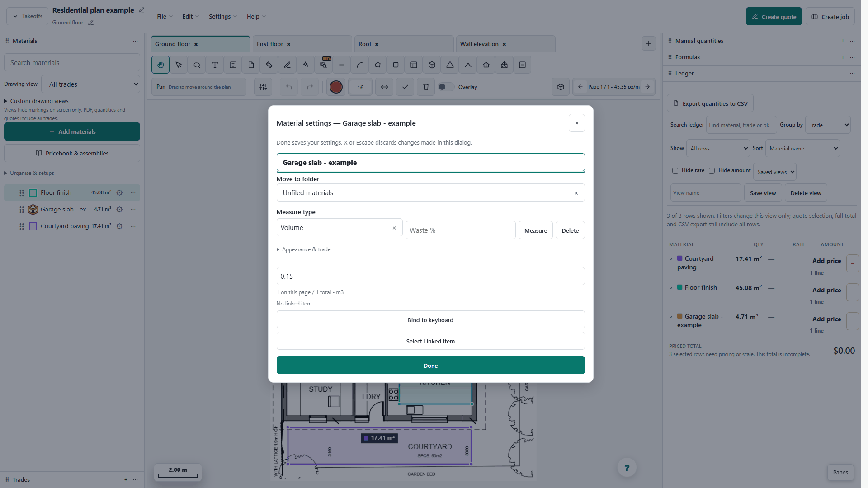This screenshot has height=488, width=868.
Task: Confirm with the checkmark tool button
Action: [405, 87]
